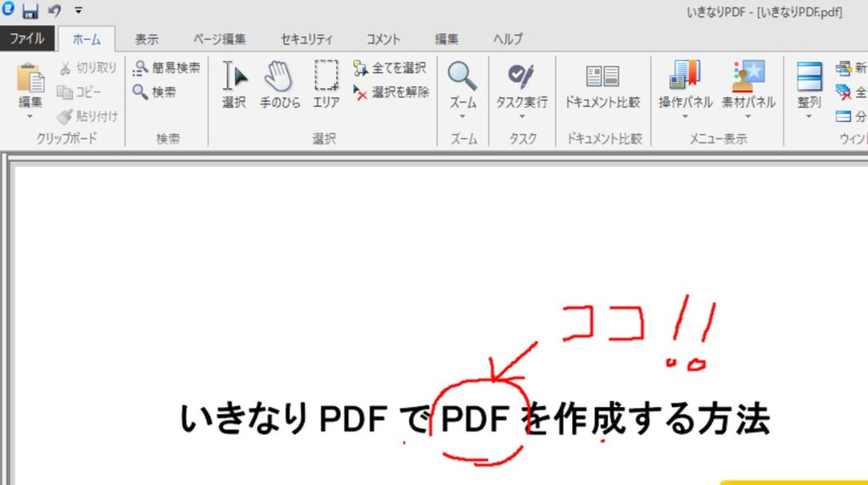
Task: Open the セキュリティ ribbon tab
Action: [307, 39]
